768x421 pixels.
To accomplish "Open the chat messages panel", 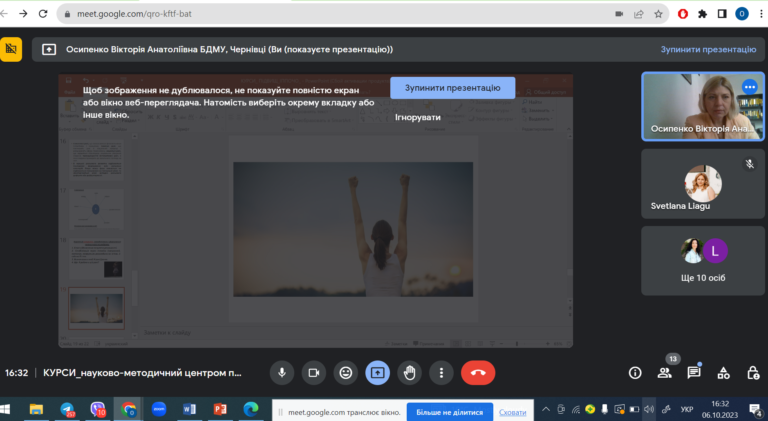I will click(694, 372).
